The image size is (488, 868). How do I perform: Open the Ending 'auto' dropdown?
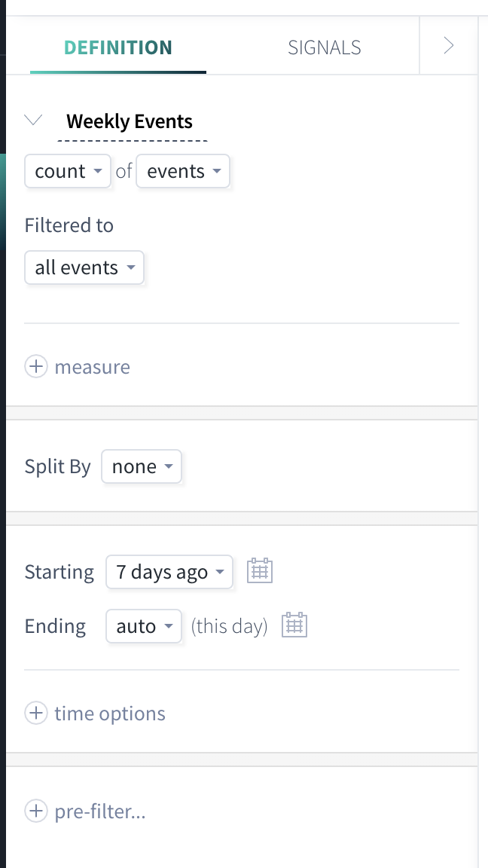144,626
